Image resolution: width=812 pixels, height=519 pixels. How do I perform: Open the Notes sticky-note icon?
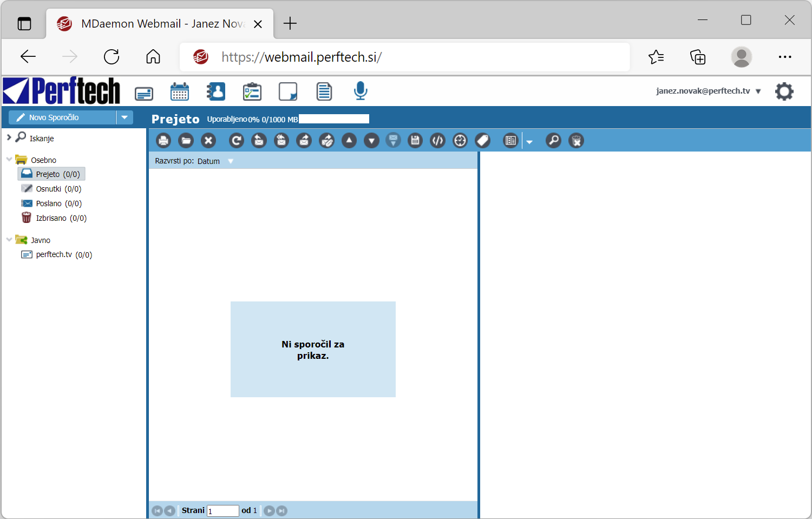point(288,91)
